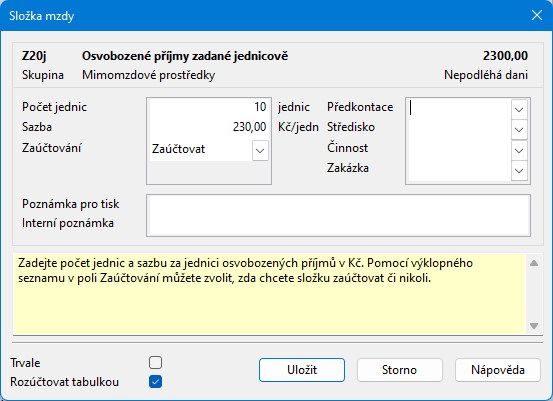
Task: Uncheck the Rozúčtovat tabulkou checkbox
Action: tap(156, 382)
